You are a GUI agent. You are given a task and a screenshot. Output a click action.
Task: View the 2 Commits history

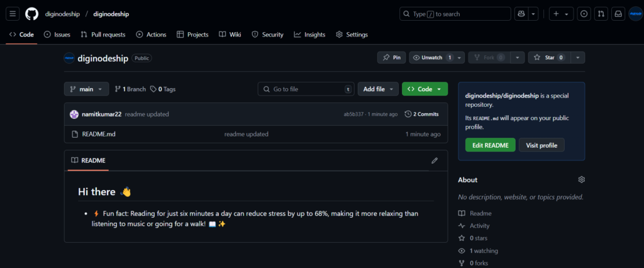421,114
